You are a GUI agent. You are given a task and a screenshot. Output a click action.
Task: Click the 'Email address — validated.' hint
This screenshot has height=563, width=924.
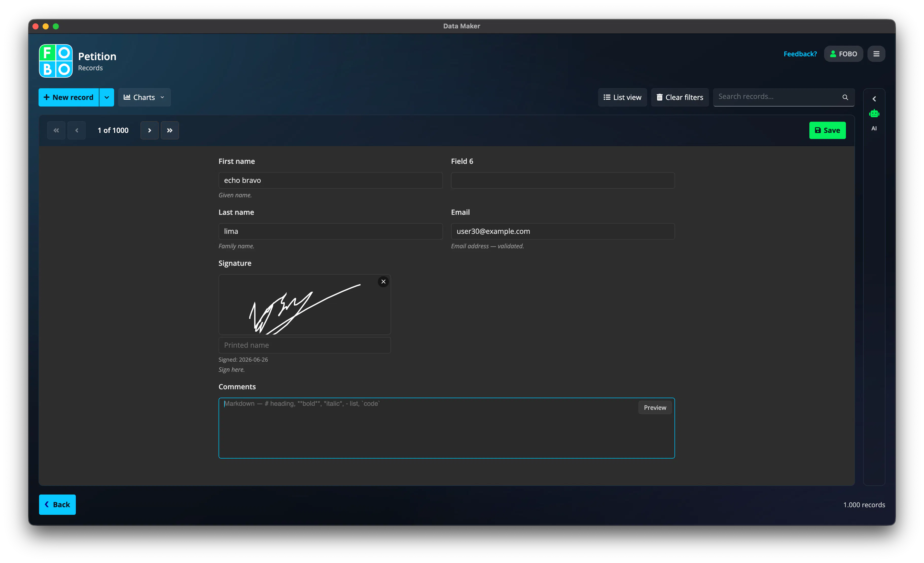pyautogui.click(x=487, y=246)
